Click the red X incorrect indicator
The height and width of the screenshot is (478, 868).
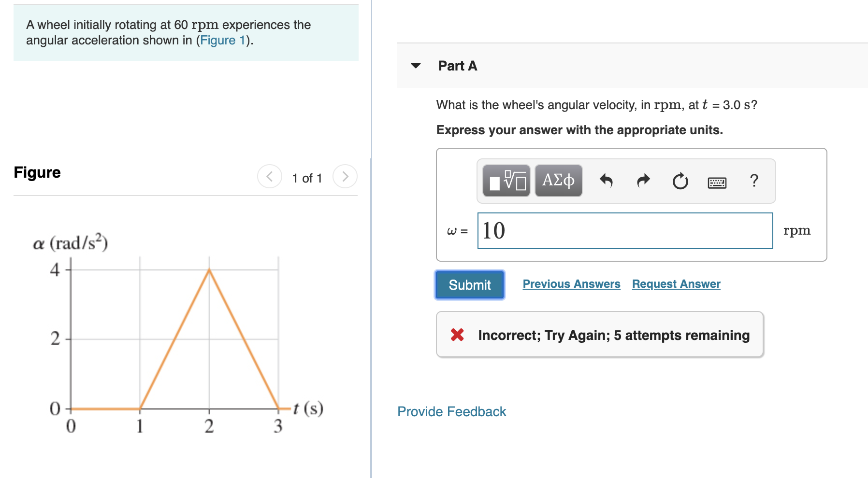click(x=456, y=335)
